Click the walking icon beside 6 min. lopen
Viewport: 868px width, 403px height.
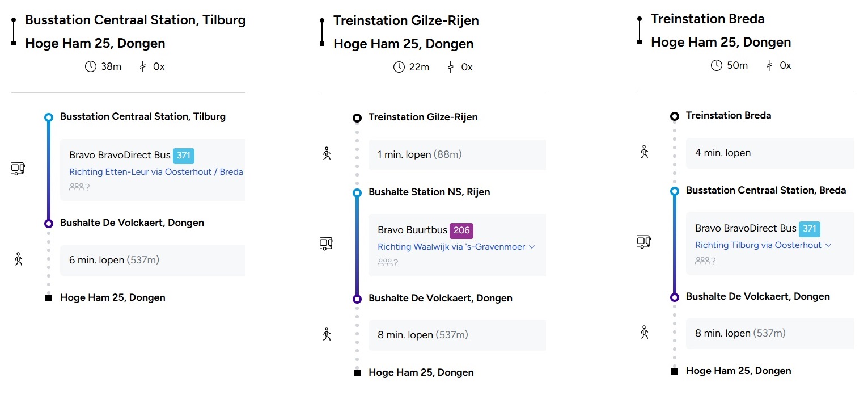pos(18,259)
